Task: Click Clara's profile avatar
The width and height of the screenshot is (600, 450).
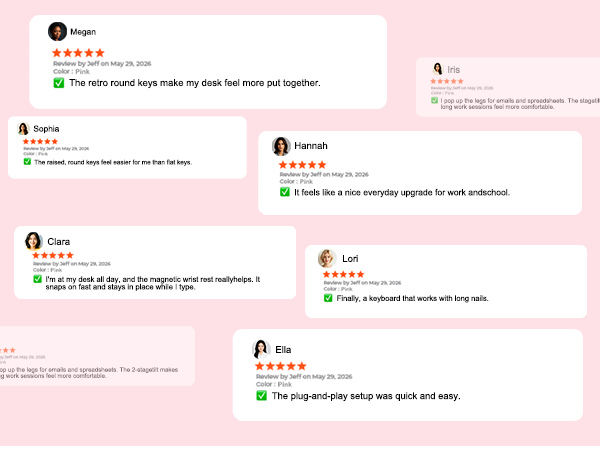Action: (x=33, y=241)
